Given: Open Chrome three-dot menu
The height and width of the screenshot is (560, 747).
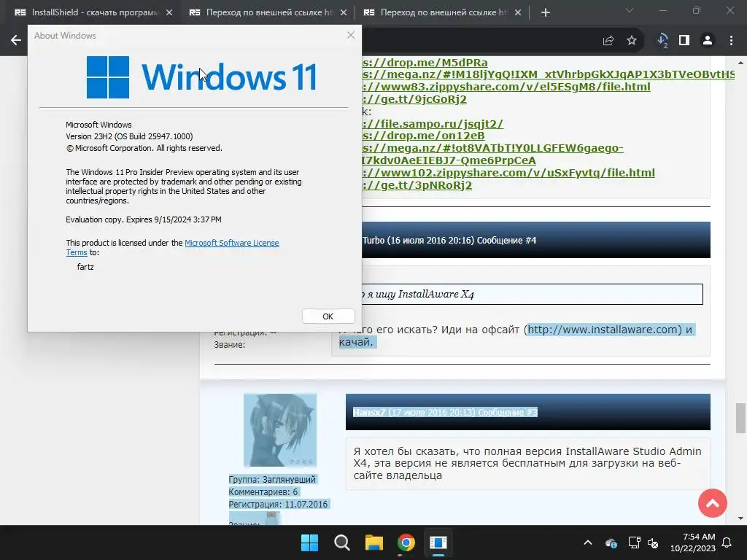Looking at the screenshot, I should pos(731,41).
